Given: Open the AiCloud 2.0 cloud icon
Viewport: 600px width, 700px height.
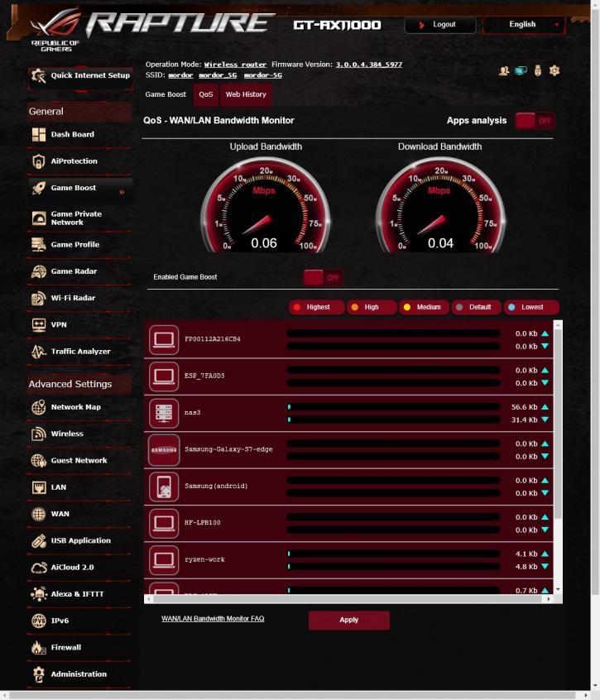Looking at the screenshot, I should [x=39, y=568].
